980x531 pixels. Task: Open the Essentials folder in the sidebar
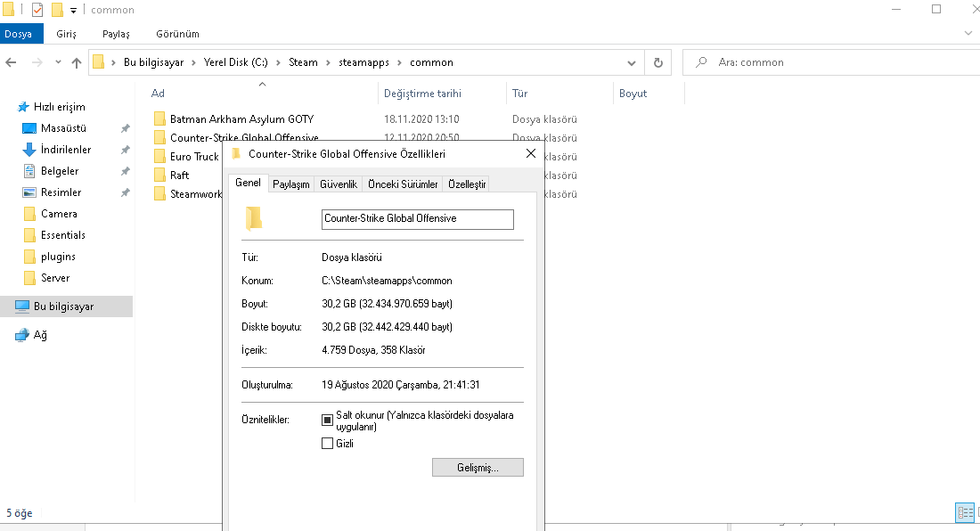(62, 235)
